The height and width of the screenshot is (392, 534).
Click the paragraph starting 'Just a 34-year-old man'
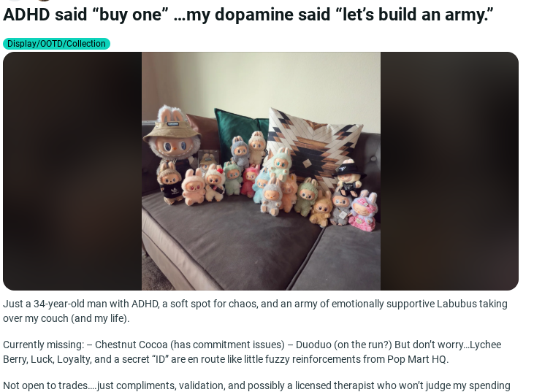pos(256,311)
